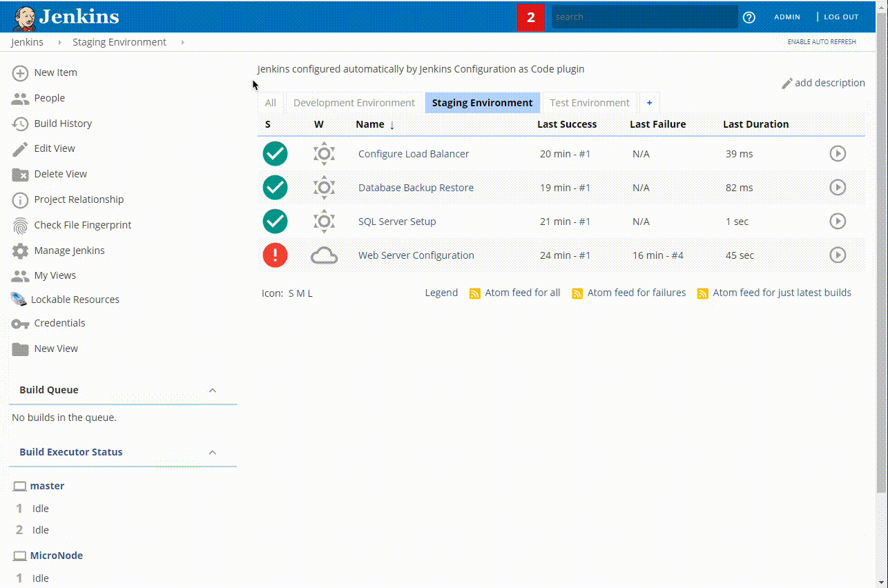This screenshot has height=588, width=888.
Task: Add a new view with plus tab
Action: click(649, 103)
